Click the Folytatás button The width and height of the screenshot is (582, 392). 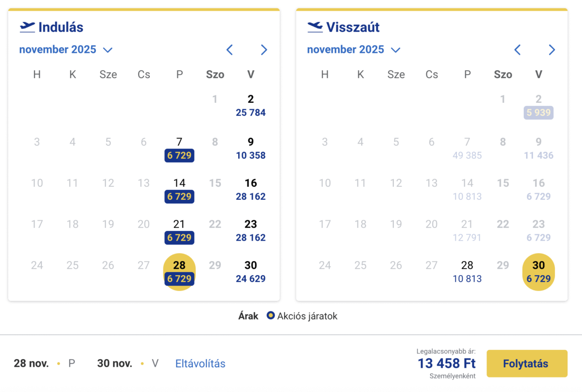point(527,363)
